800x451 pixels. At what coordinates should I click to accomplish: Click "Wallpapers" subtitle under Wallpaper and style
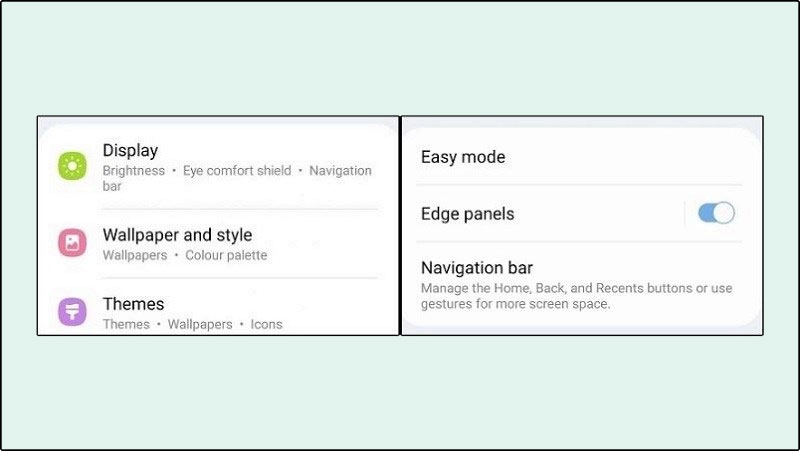134,255
